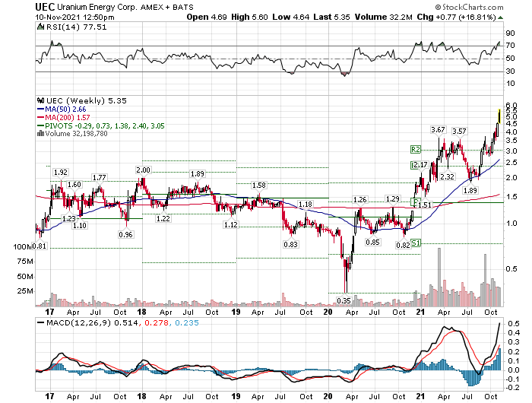532x403 pixels.
Task: Click the UEC ticker symbol in the header
Action: tap(45, 7)
